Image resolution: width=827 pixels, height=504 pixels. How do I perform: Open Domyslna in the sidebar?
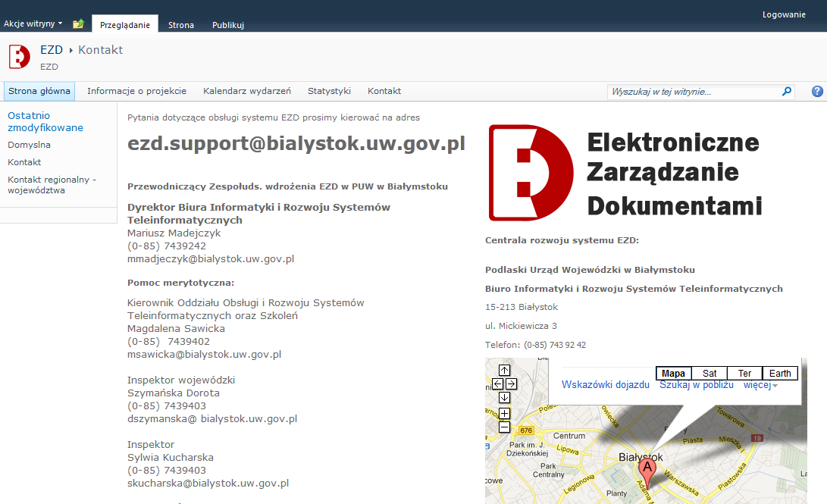tap(29, 145)
